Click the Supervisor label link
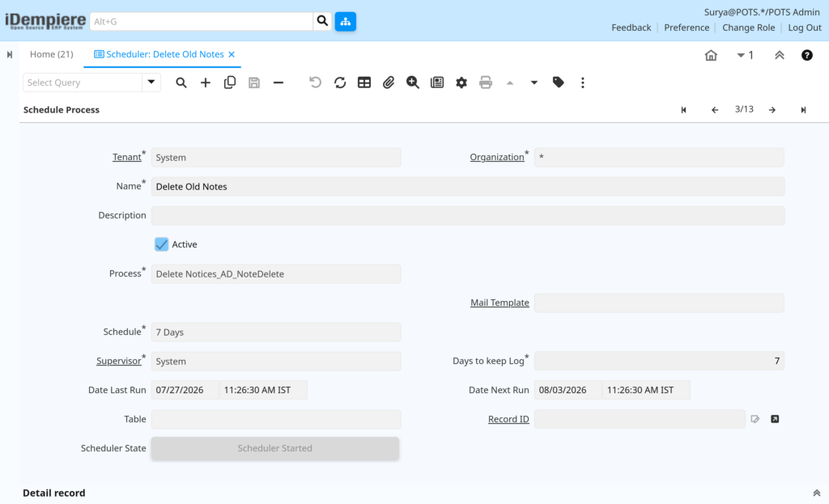 click(118, 361)
